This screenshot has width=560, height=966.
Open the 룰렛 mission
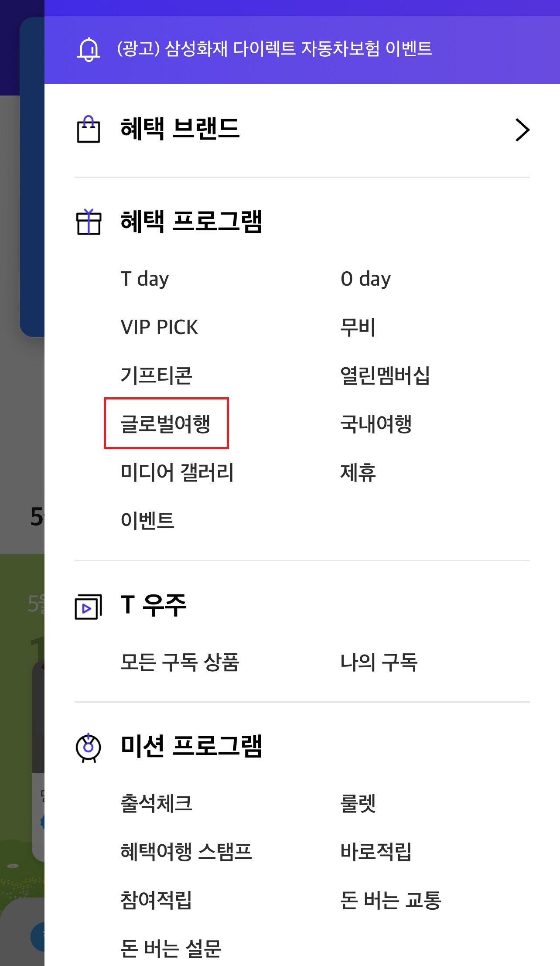pos(358,803)
